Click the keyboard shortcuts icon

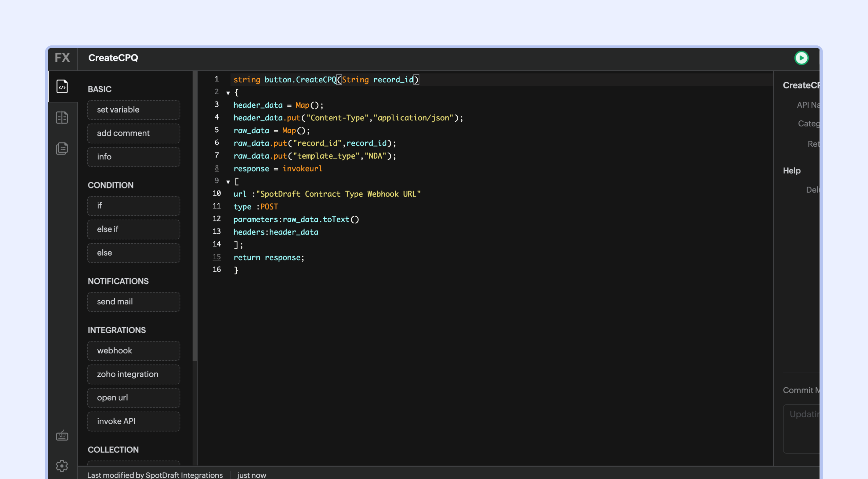tap(62, 435)
